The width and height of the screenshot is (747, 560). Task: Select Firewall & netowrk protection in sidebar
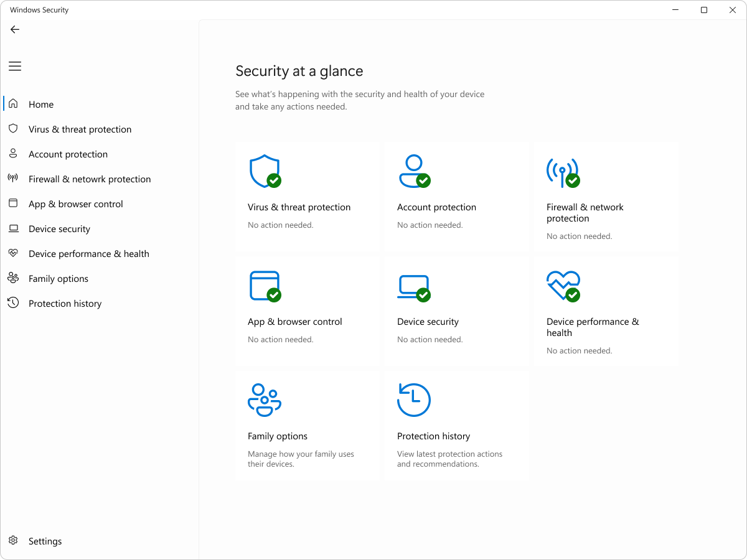[x=90, y=179]
